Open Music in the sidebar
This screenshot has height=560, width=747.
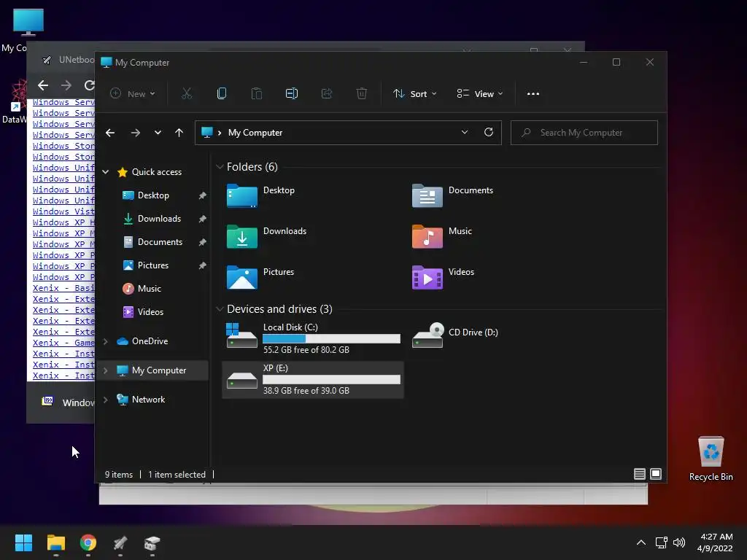[x=149, y=289]
